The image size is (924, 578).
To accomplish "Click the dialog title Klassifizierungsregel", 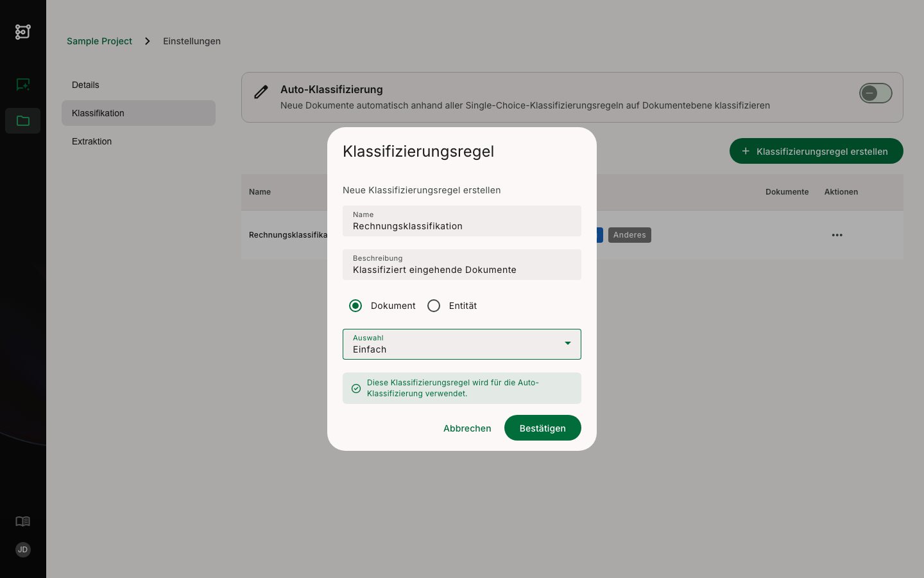I will click(418, 152).
